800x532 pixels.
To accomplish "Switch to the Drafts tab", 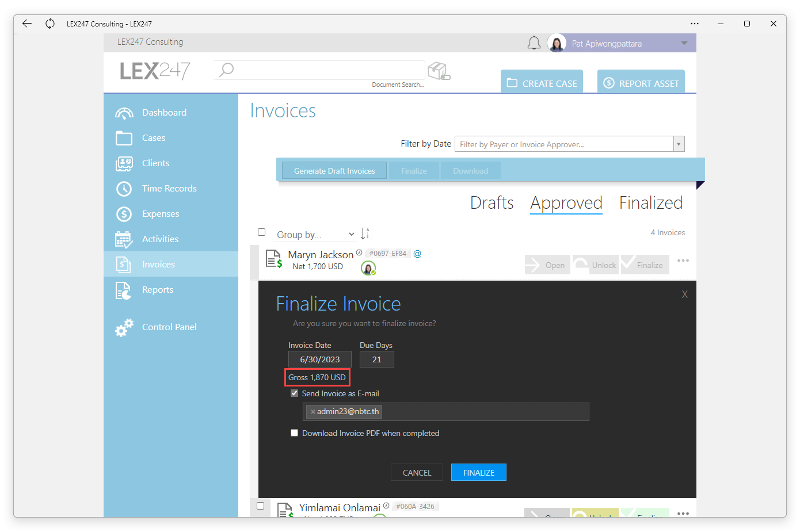I will click(x=492, y=202).
